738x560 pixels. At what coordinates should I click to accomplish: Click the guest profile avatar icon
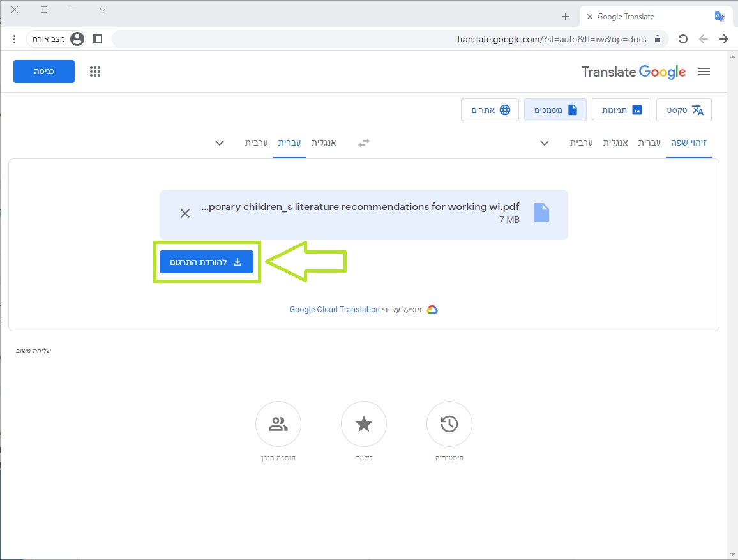pos(77,39)
